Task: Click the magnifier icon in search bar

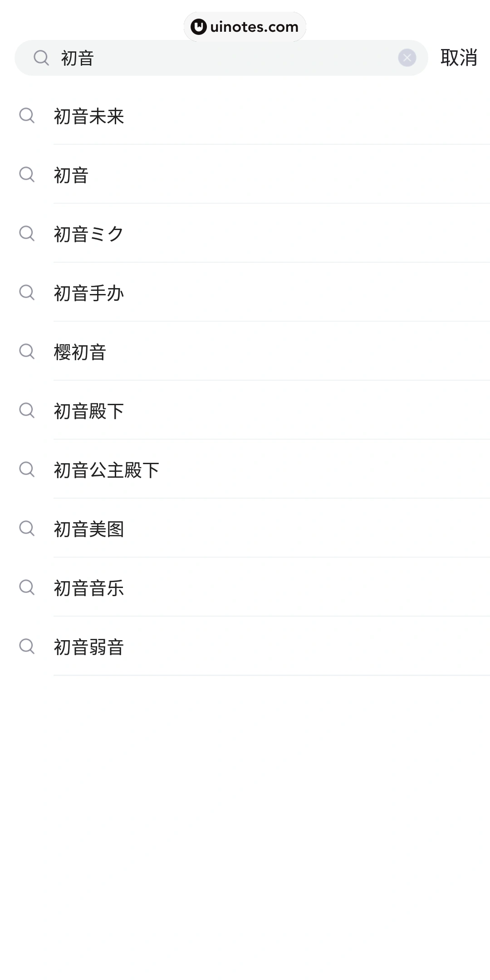Action: [41, 58]
